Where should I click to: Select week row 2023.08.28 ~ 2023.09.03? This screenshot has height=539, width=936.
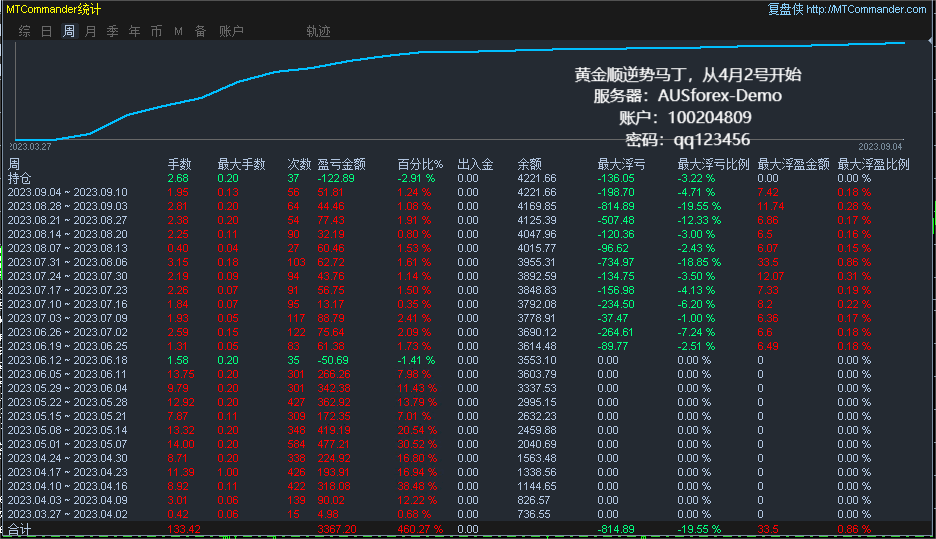(x=67, y=206)
